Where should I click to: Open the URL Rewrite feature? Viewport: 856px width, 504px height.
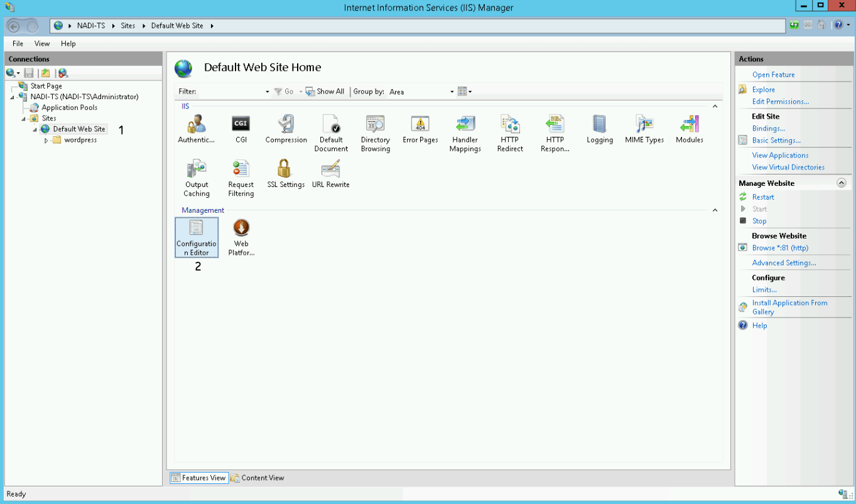[x=331, y=174]
